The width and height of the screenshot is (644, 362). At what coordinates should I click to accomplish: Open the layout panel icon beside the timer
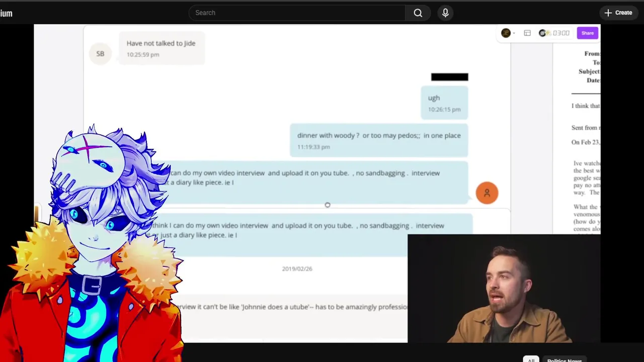[527, 33]
